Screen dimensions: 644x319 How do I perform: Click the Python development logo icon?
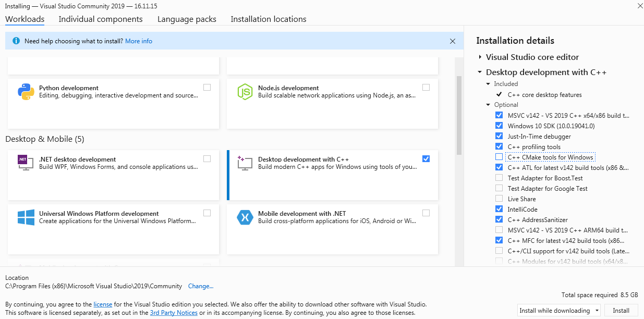tap(26, 91)
